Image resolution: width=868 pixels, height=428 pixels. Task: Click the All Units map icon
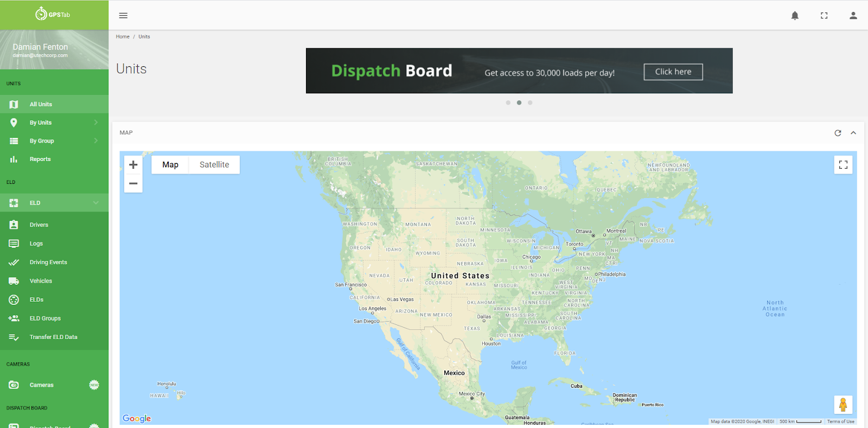pos(14,104)
